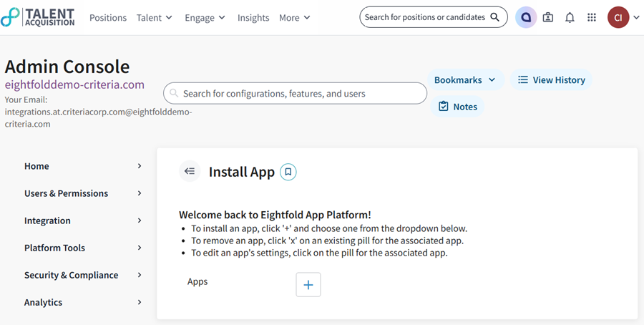Open the AI copilot assistant icon
This screenshot has height=325, width=644.
(526, 17)
